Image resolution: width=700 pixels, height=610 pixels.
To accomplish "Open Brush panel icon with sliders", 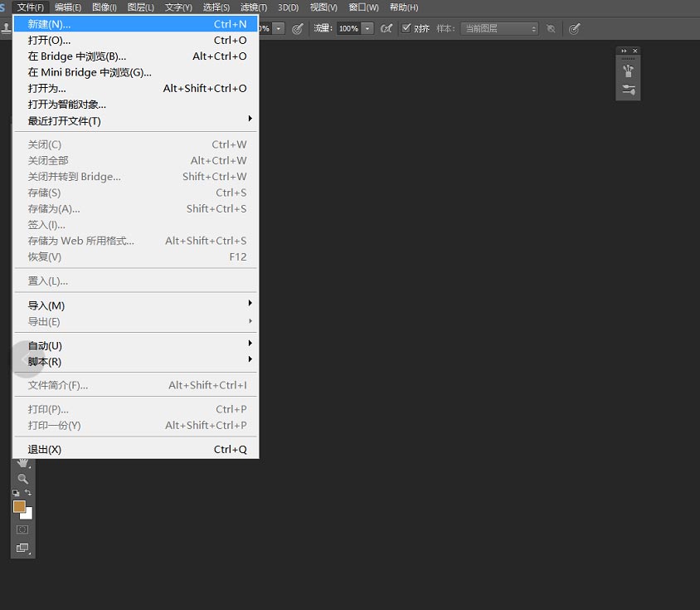I will [628, 90].
